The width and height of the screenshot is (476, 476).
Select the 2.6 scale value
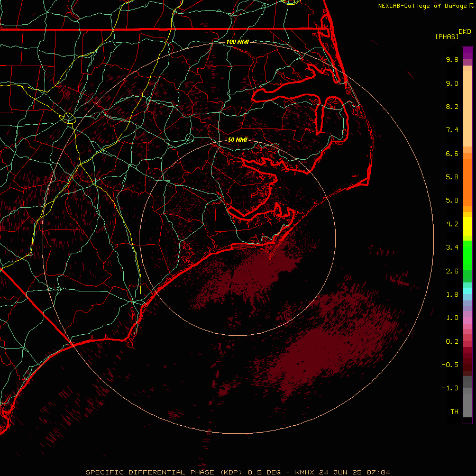tap(452, 271)
